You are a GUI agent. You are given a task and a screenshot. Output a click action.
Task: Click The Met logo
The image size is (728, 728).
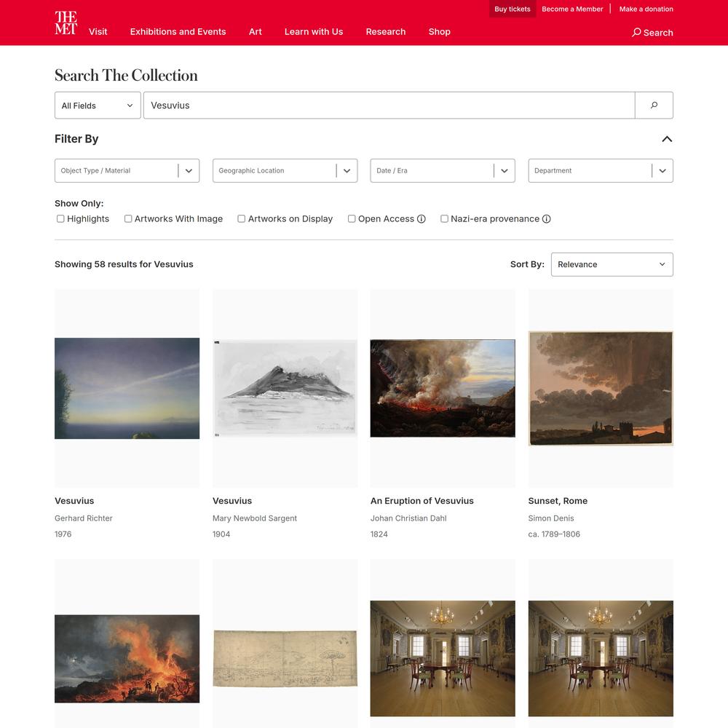[x=66, y=23]
